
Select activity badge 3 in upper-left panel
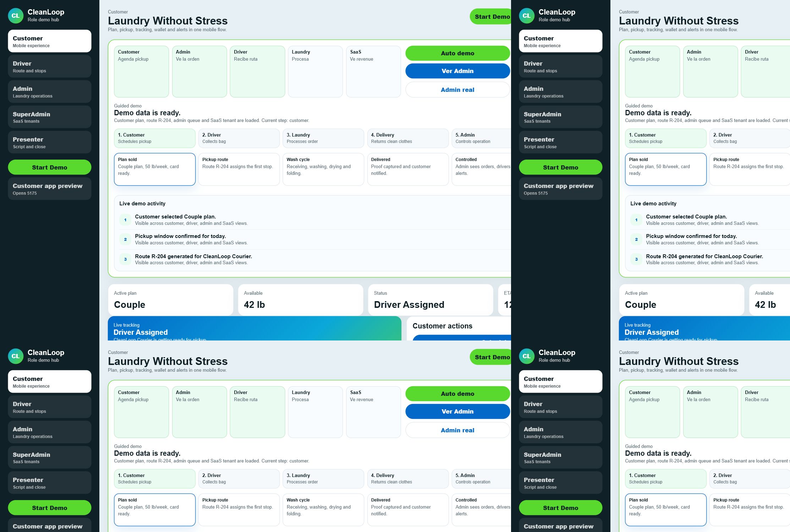click(x=125, y=259)
